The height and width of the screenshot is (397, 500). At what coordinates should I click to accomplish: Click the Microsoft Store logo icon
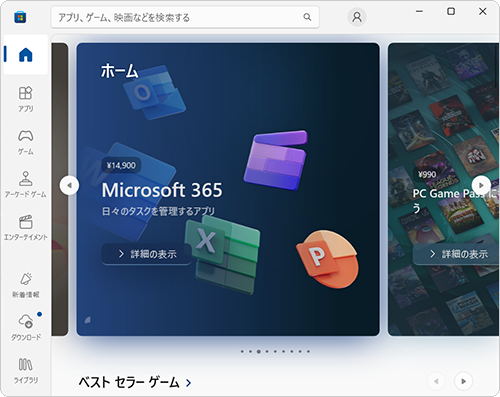point(20,17)
